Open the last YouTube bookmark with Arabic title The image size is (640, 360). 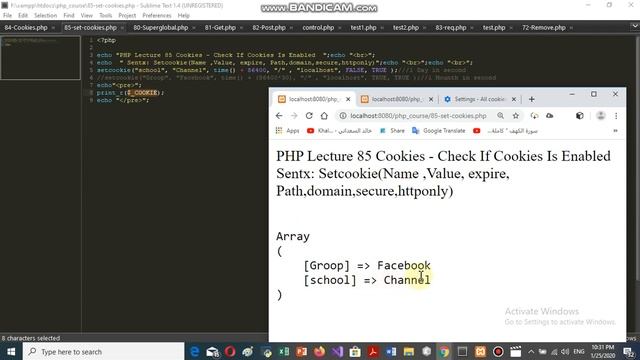click(505, 131)
